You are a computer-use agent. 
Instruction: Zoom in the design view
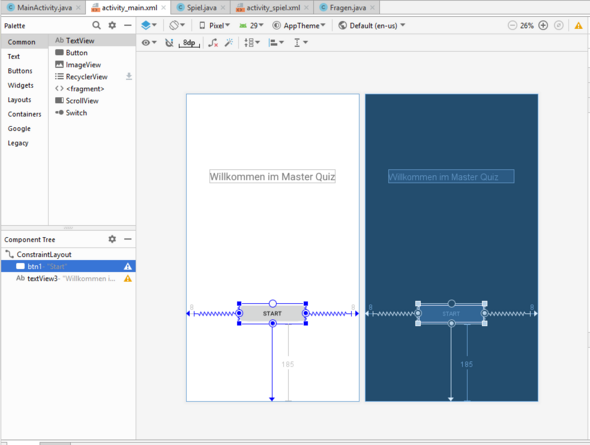(x=543, y=25)
